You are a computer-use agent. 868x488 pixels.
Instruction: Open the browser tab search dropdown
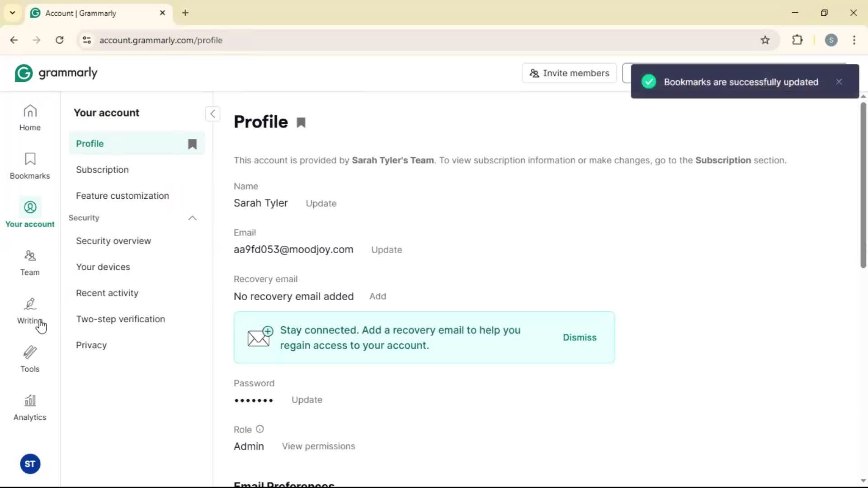13,13
